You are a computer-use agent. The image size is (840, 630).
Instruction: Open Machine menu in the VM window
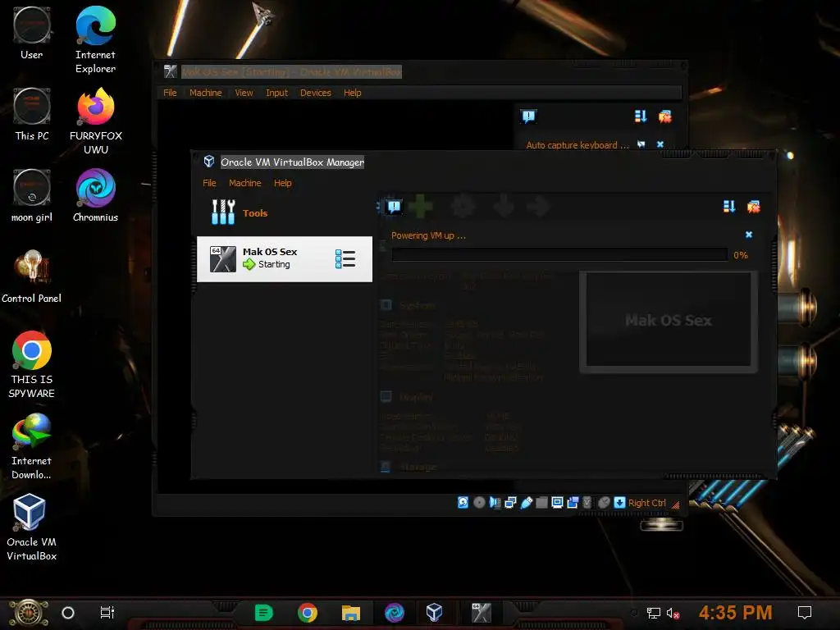(x=206, y=93)
